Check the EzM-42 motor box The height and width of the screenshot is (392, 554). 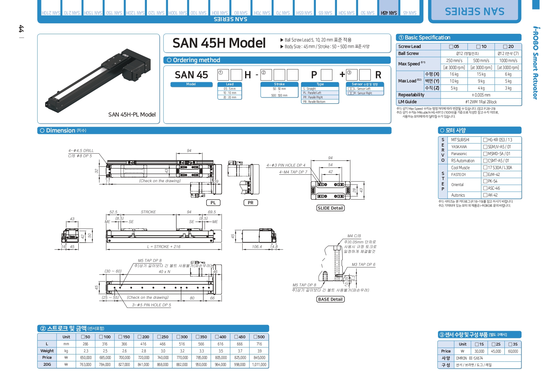click(485, 174)
